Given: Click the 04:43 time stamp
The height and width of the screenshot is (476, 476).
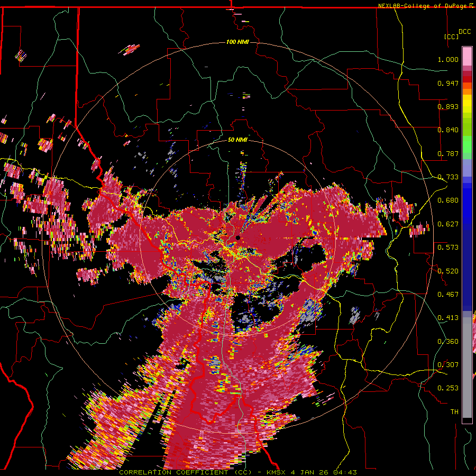Looking at the screenshot, I should coord(345,472).
